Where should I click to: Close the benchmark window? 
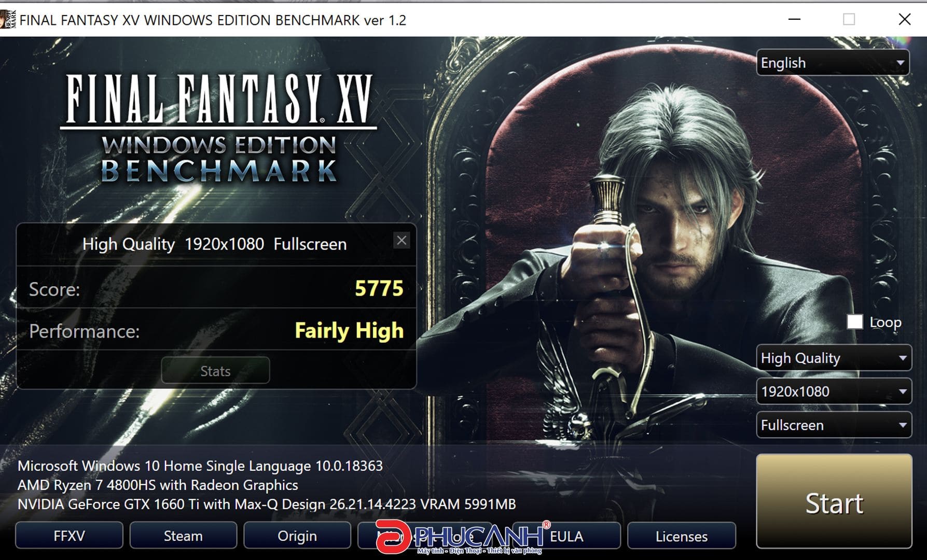coord(904,20)
